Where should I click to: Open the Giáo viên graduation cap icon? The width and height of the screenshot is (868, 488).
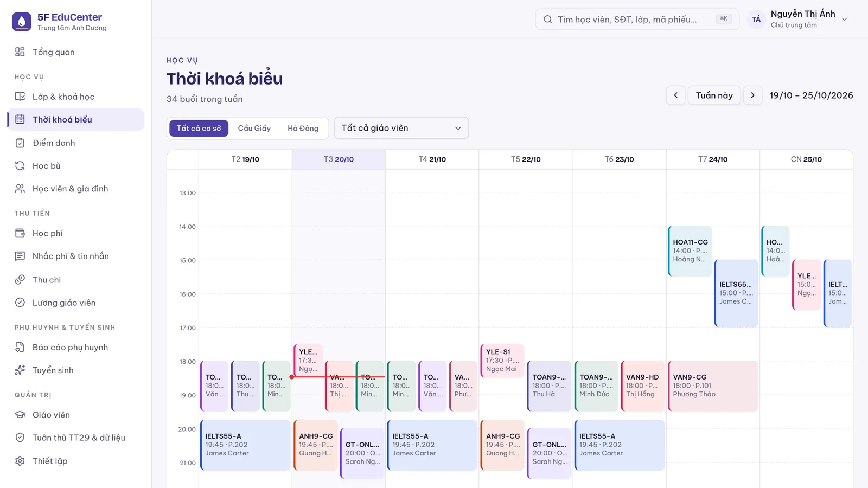pyautogui.click(x=20, y=415)
